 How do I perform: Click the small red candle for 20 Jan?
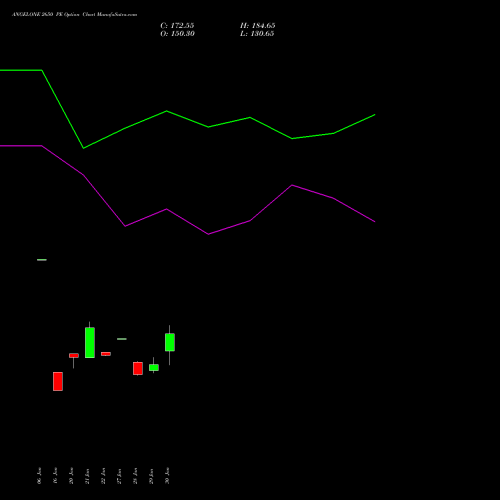[x=74, y=356]
